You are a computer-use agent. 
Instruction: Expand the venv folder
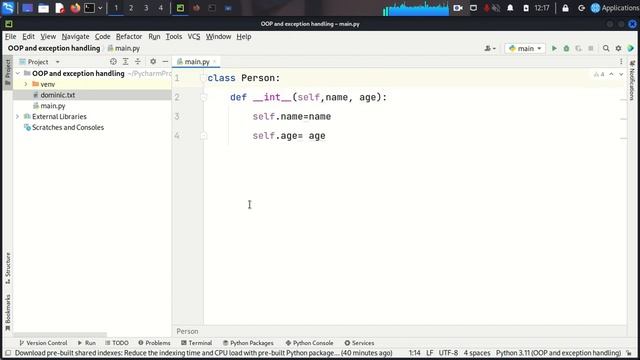point(26,84)
